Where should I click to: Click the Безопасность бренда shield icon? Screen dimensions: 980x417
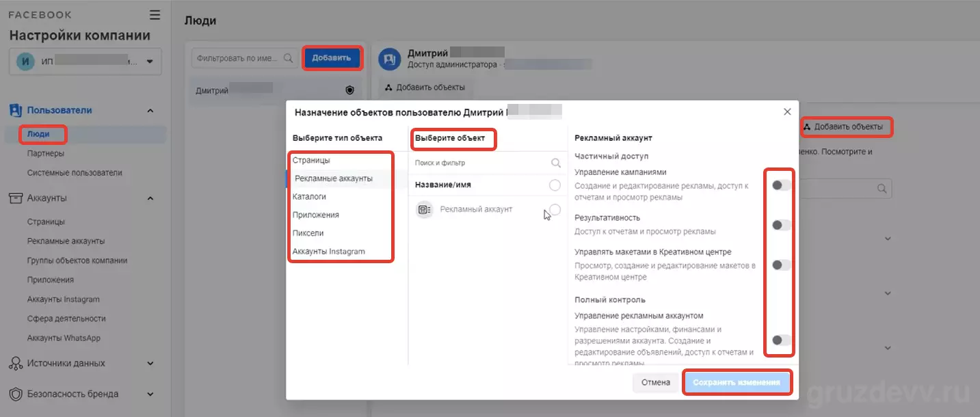tap(16, 394)
